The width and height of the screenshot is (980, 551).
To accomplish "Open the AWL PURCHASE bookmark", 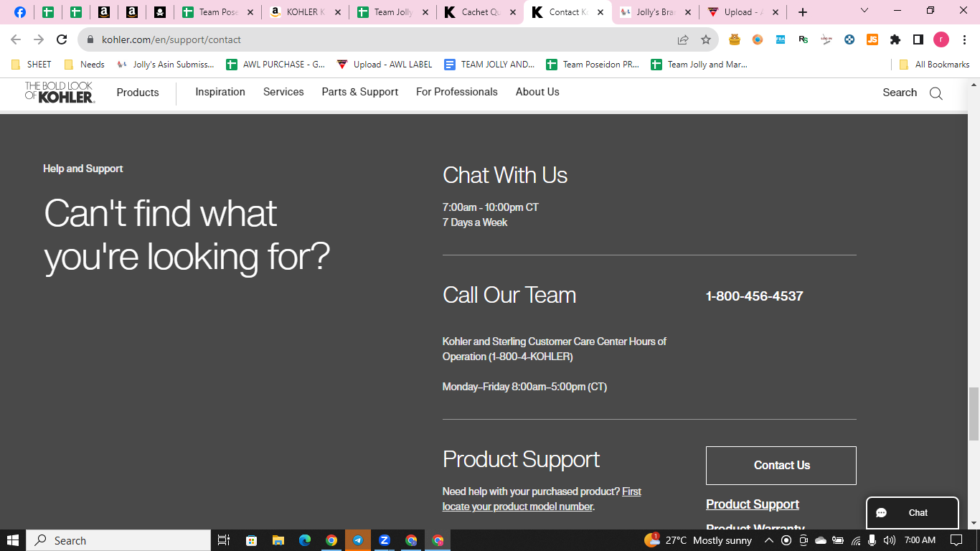I will click(275, 65).
